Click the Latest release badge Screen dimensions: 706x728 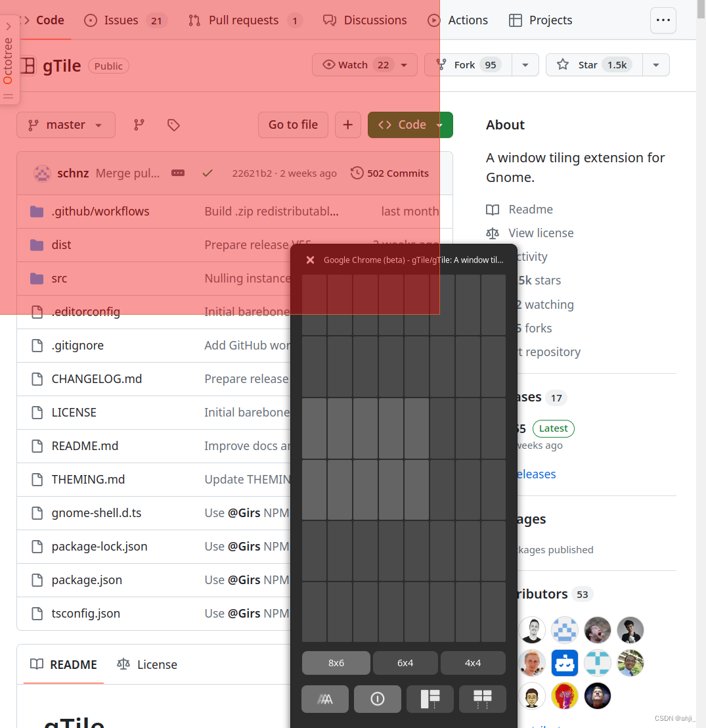[553, 428]
